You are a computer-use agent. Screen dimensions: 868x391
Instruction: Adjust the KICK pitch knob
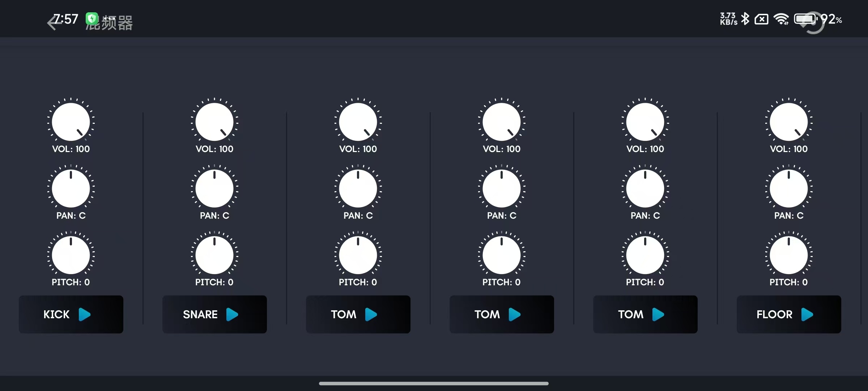coord(71,255)
